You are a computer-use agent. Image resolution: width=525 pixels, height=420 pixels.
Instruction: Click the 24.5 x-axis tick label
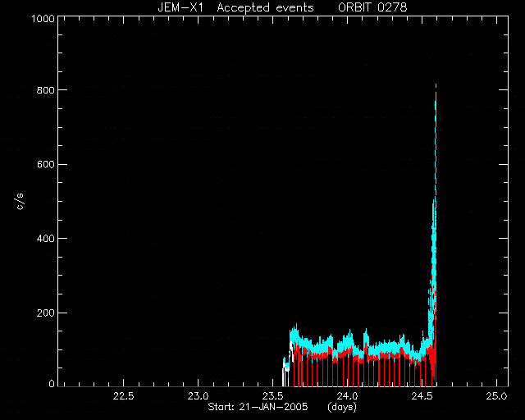[x=422, y=396]
